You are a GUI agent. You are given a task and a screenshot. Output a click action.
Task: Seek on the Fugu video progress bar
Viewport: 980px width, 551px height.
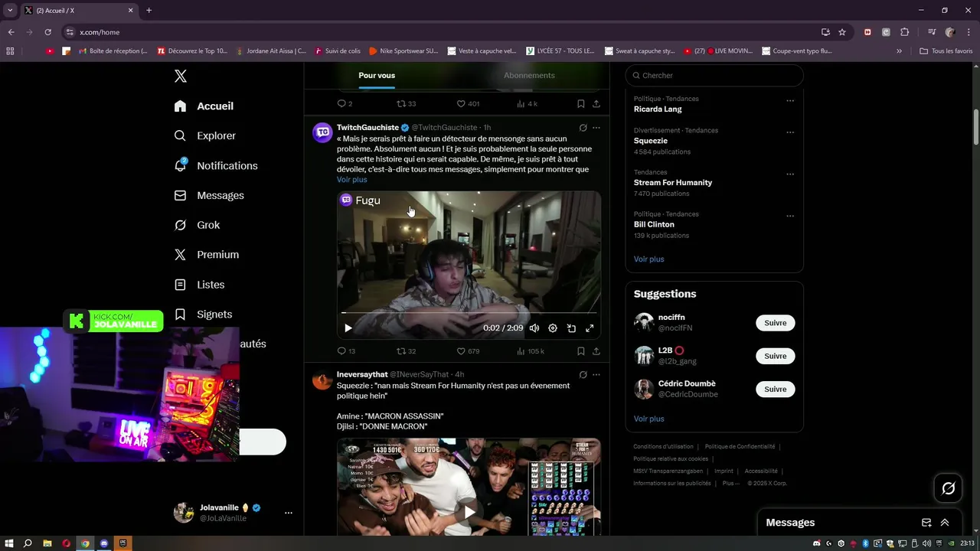[469, 312]
